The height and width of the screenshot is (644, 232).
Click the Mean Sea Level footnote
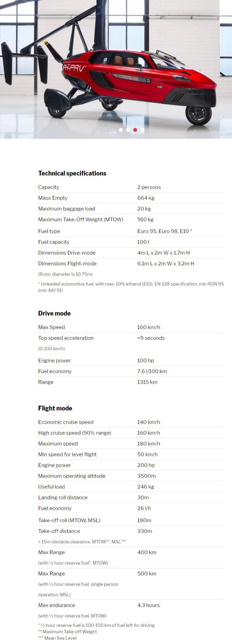click(57, 638)
